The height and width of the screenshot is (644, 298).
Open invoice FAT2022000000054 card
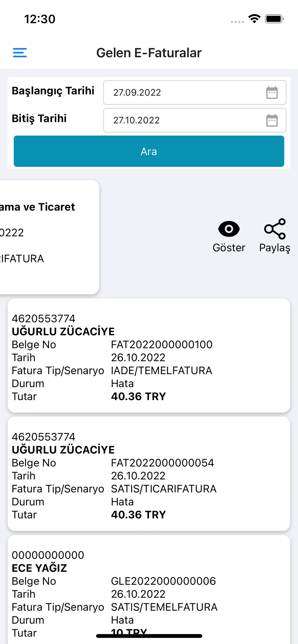tap(149, 473)
